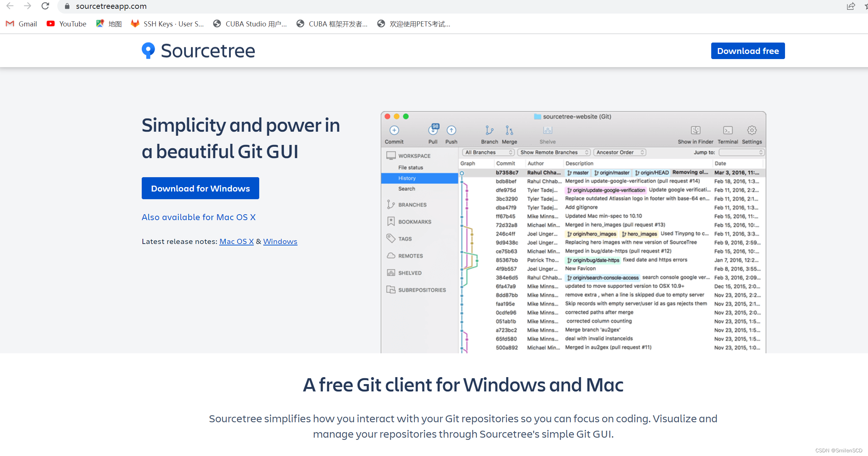Click the Shelve toolbar icon
Image resolution: width=868 pixels, height=456 pixels.
point(547,130)
